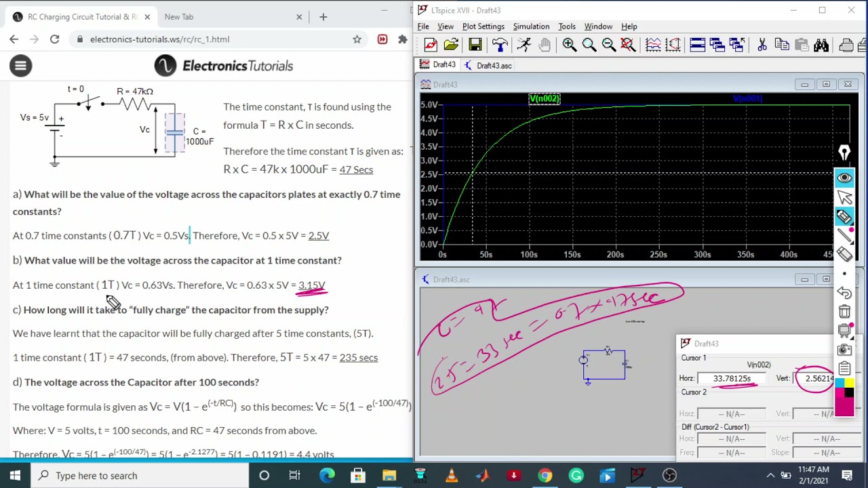868x488 pixels.
Task: Open the Control Panel hammer icon
Action: click(x=500, y=45)
